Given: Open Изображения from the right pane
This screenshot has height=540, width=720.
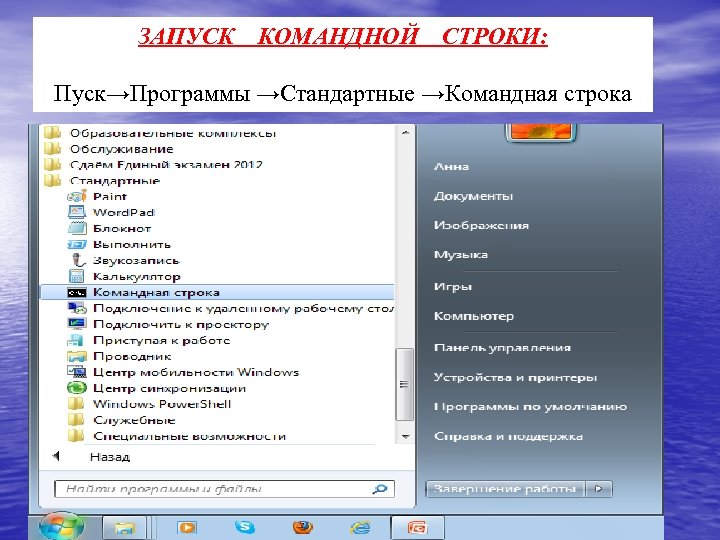Looking at the screenshot, I should point(481,225).
